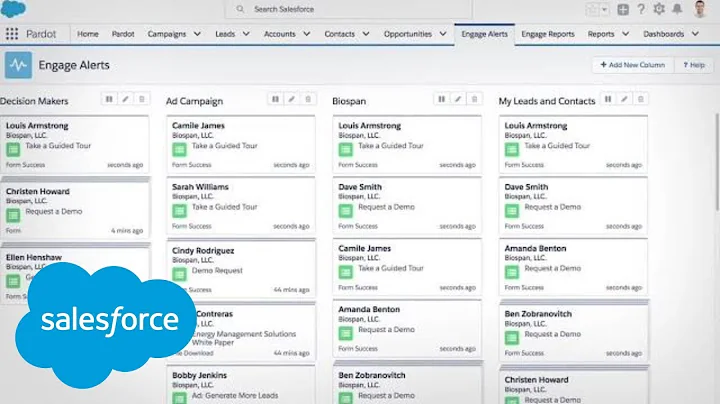Click form icon on Sarah Williams card

point(180,211)
